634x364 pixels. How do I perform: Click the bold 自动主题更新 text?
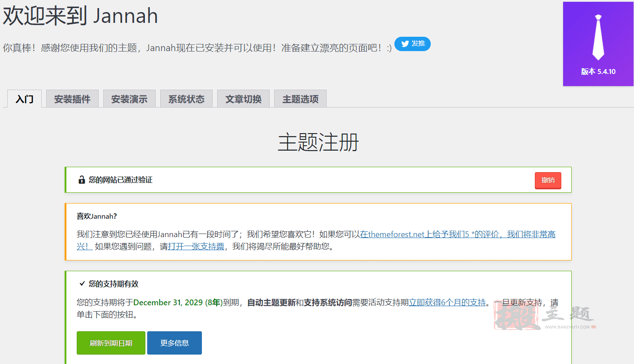(271, 302)
